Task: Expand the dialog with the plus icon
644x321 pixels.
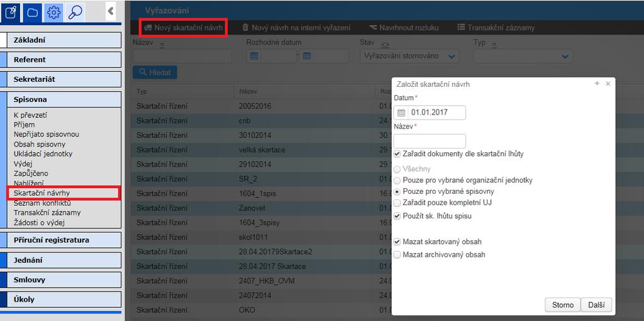Action: tap(597, 84)
